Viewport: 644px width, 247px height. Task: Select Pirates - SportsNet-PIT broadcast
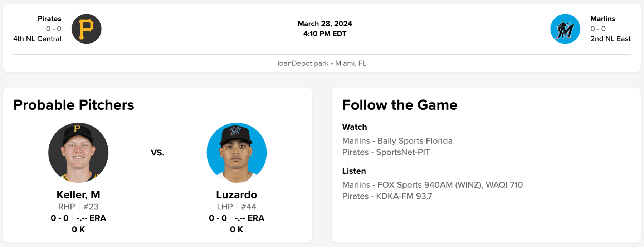click(x=386, y=152)
